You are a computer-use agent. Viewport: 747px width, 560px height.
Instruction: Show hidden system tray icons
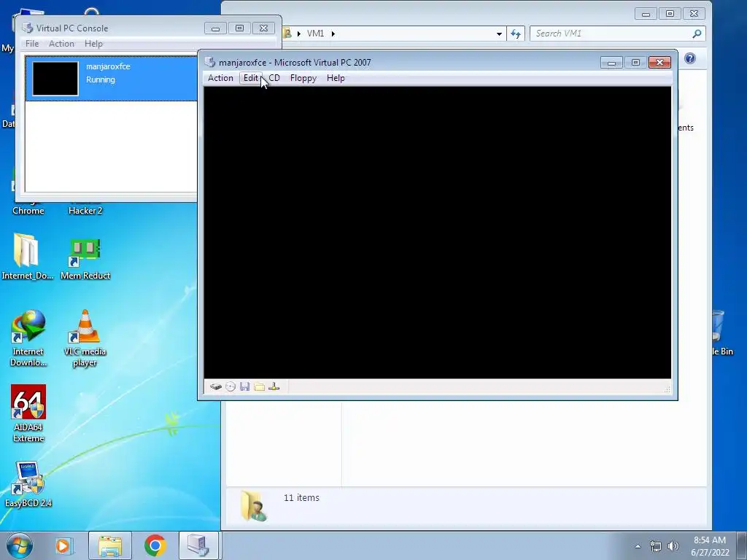pyautogui.click(x=638, y=546)
